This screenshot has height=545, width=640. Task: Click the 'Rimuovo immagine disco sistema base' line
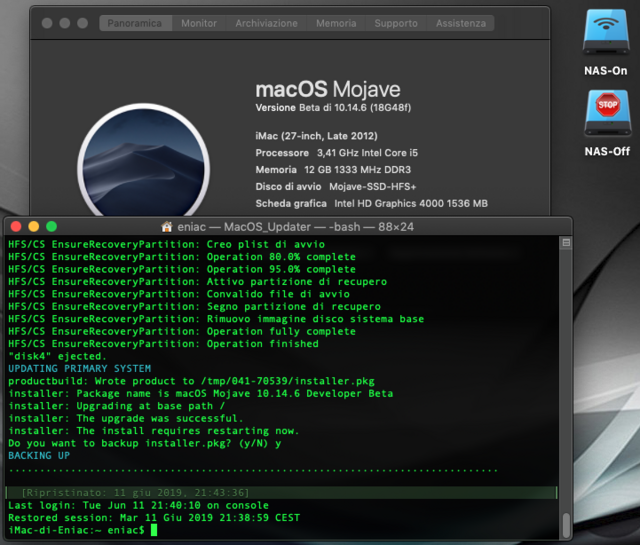pyautogui.click(x=216, y=319)
